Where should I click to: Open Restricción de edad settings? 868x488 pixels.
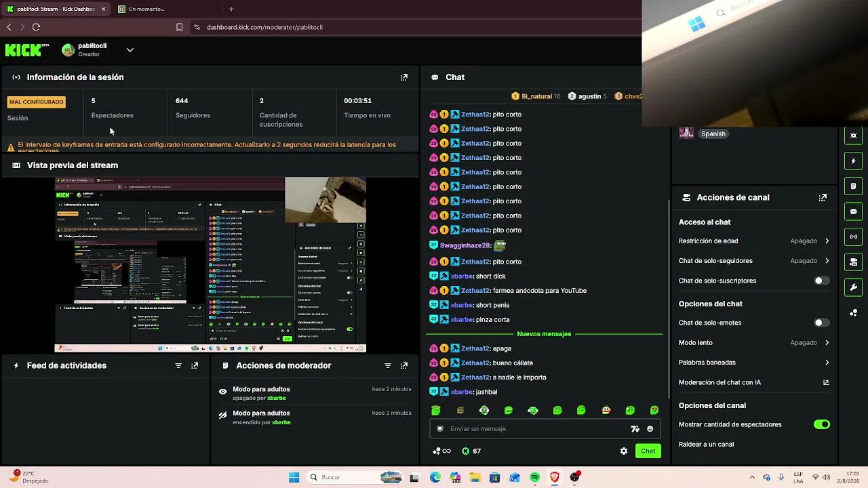pos(754,241)
